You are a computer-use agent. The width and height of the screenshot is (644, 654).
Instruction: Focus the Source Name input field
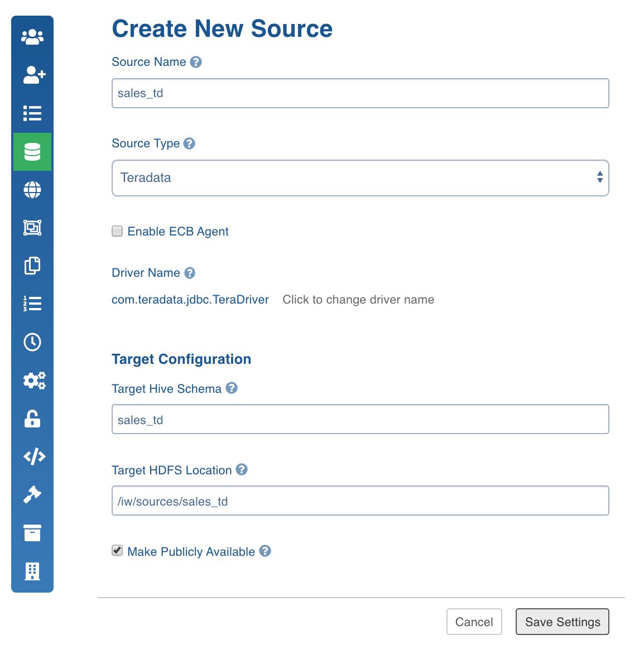click(361, 93)
